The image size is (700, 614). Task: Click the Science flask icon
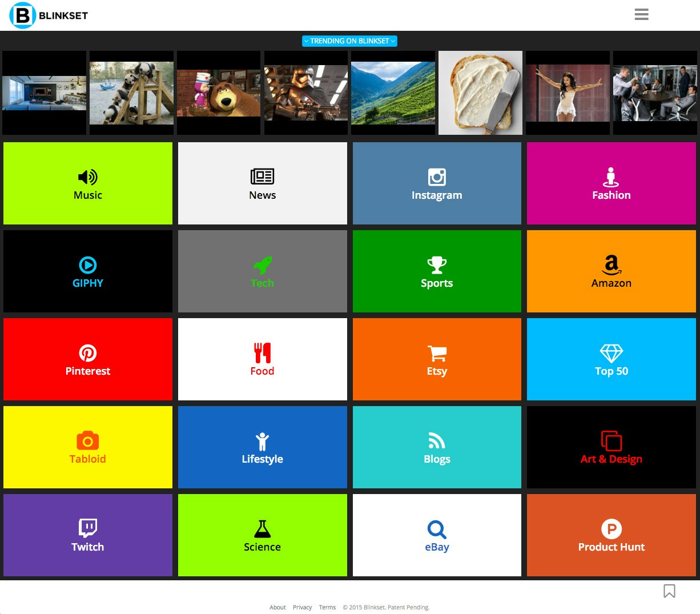(x=263, y=529)
